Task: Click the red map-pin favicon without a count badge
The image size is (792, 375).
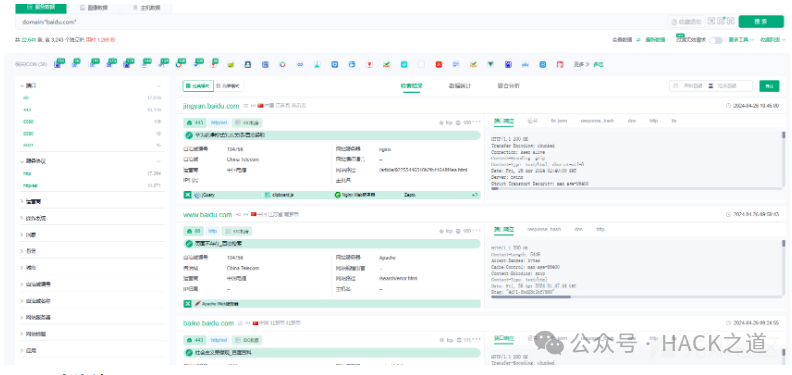Action: click(369, 65)
